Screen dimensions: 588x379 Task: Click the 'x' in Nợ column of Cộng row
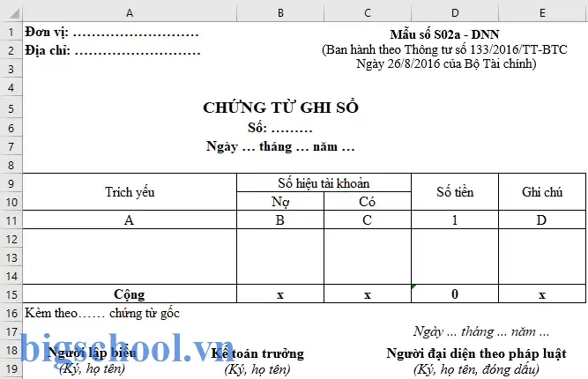pyautogui.click(x=280, y=294)
